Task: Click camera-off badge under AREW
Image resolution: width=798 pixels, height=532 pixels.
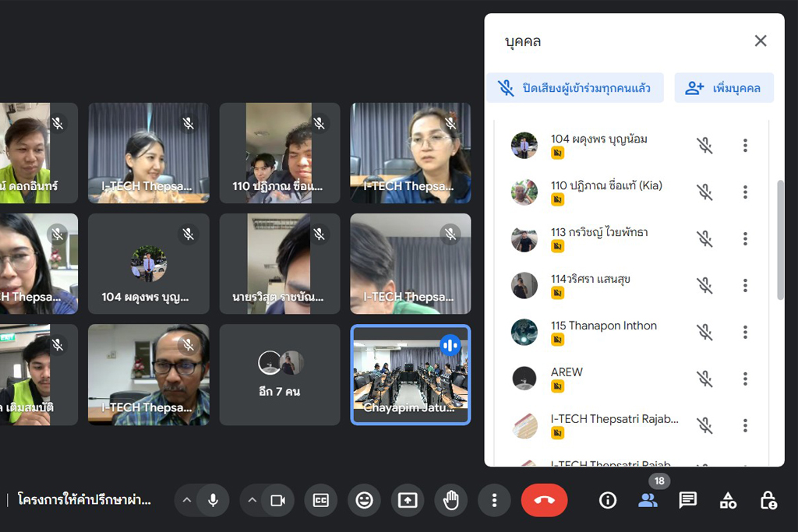Action: click(x=558, y=386)
